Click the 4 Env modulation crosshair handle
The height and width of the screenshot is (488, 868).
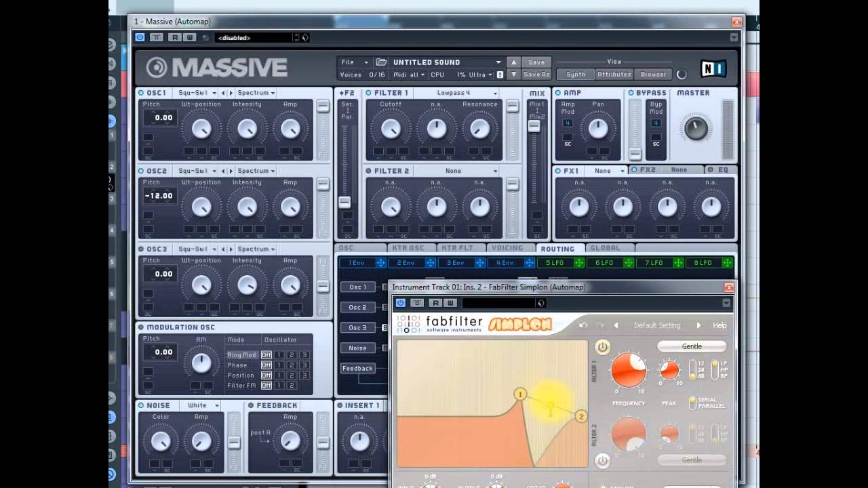coord(529,263)
